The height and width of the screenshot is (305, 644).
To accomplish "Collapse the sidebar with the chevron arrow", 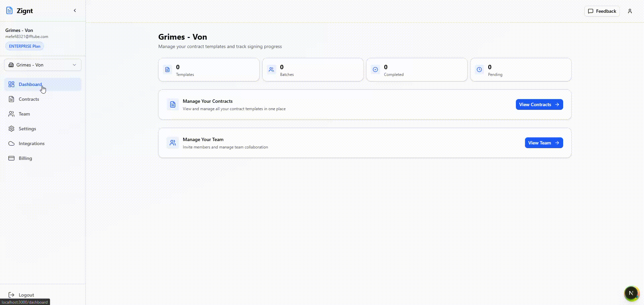I will pos(75,11).
